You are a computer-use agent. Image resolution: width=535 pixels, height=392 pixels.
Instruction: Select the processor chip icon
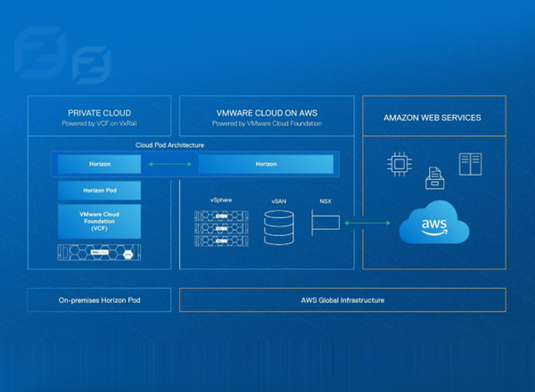coord(399,164)
